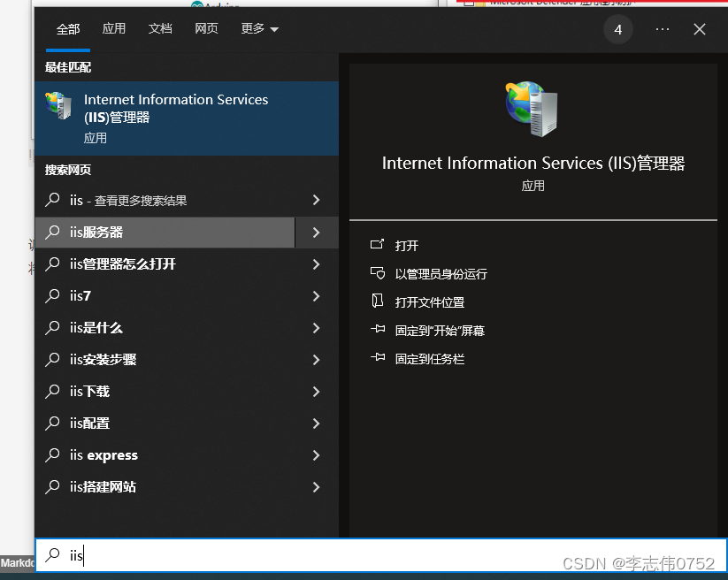Screen dimensions: 728x580
Task: Click 打开文件位置 action
Action: [x=430, y=302]
